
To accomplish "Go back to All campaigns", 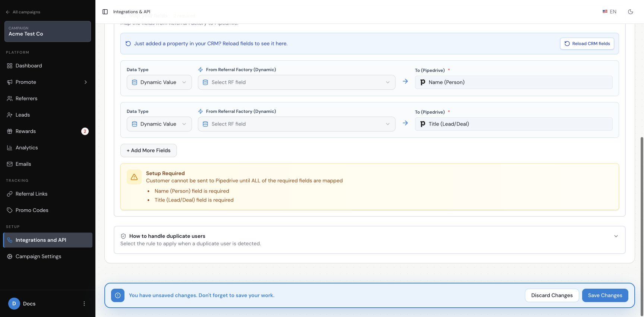I will click(x=23, y=12).
